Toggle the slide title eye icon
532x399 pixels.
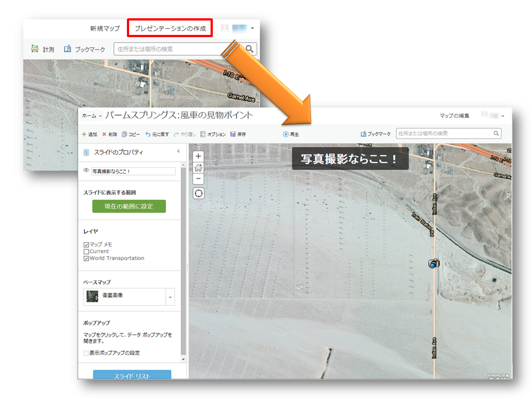(86, 171)
